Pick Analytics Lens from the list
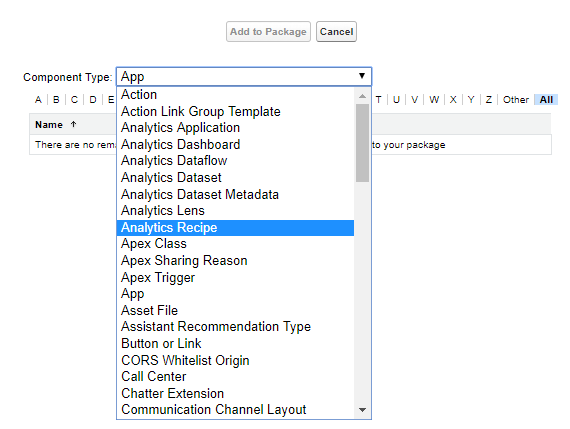Screen dimensions: 570x429 click(235, 211)
